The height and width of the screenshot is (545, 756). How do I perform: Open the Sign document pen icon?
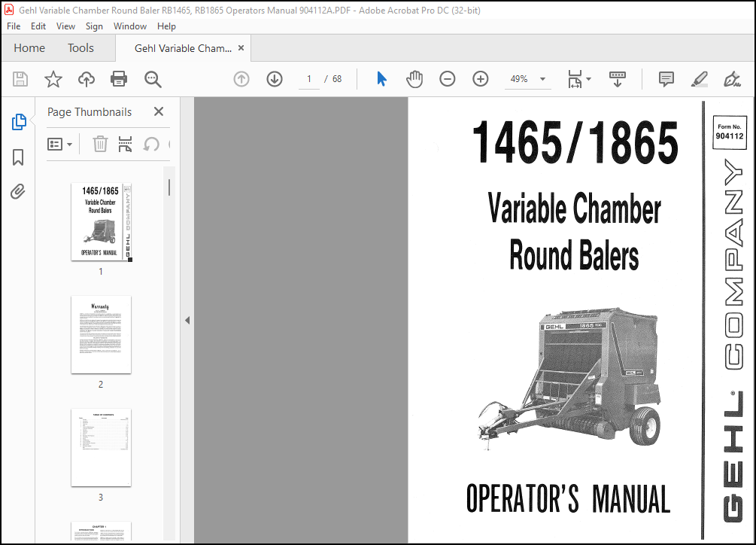tap(732, 79)
